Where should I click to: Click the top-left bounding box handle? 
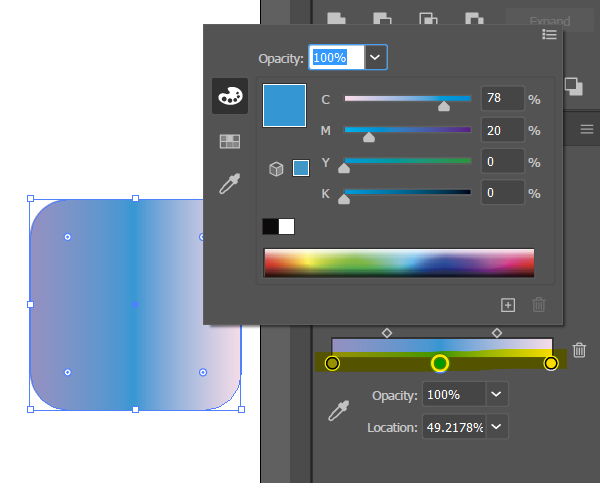[x=31, y=198]
